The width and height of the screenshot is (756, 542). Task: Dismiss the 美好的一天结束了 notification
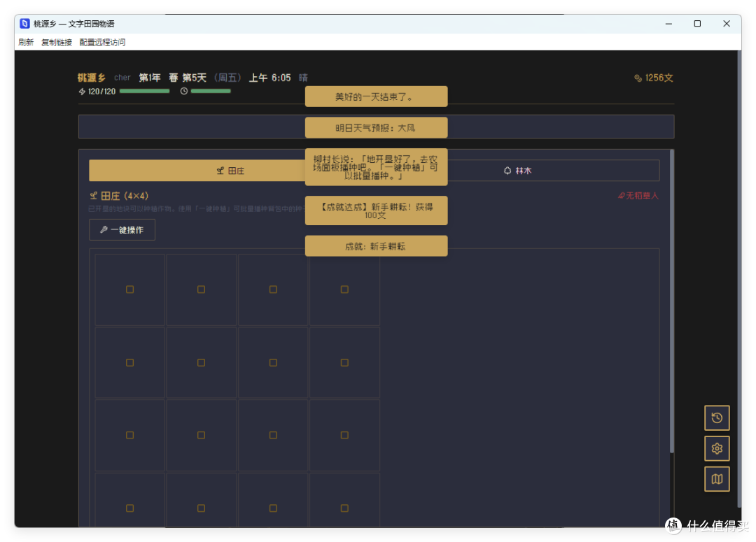[x=376, y=97]
